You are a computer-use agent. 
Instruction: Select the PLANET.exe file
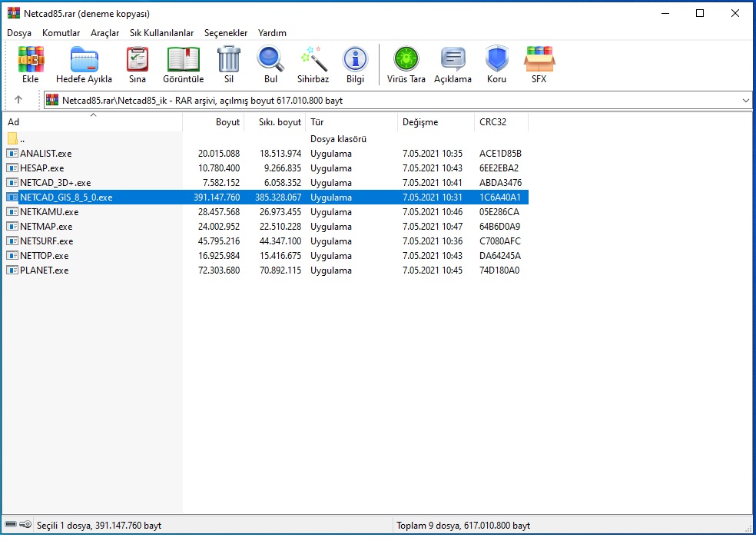pyautogui.click(x=44, y=270)
